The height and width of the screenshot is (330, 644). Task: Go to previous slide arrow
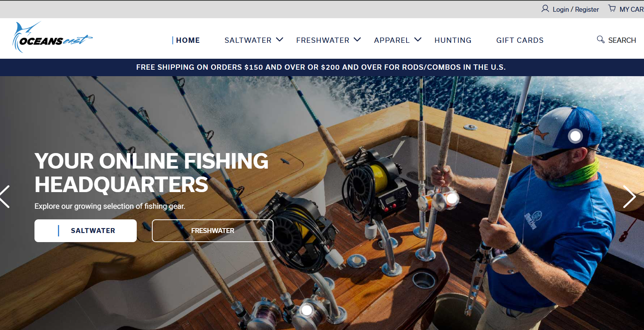(x=5, y=197)
